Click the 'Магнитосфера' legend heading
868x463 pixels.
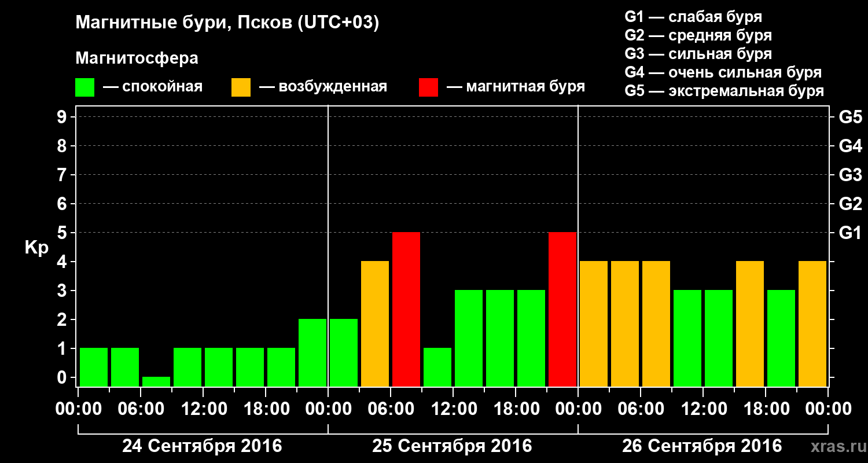tap(137, 58)
